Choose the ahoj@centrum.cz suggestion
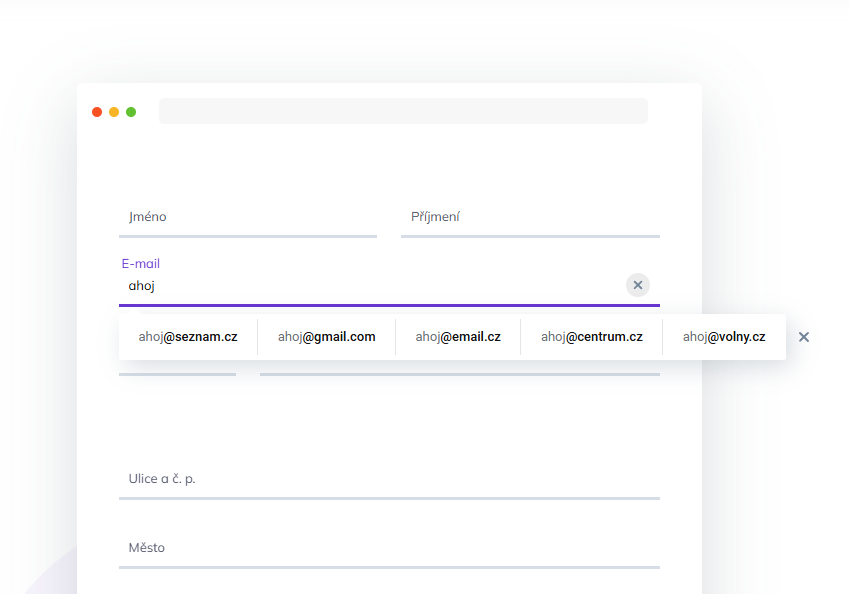Image resolution: width=849 pixels, height=594 pixels. click(591, 337)
